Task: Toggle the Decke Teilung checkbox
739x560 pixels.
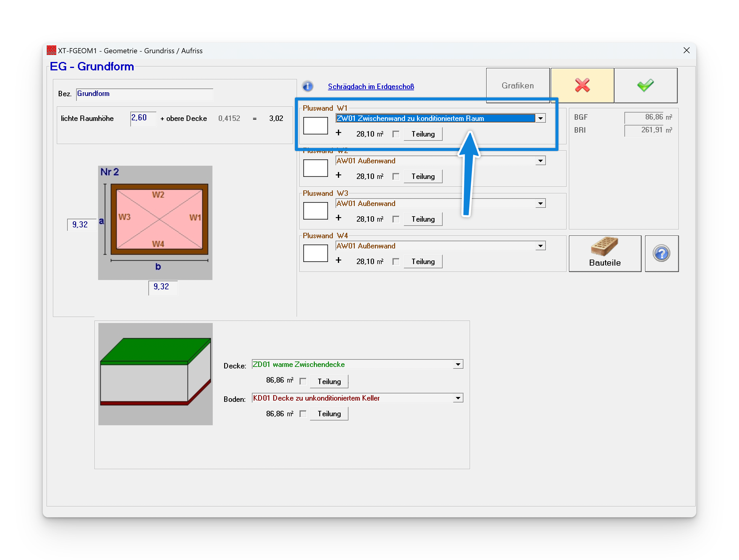Action: [x=303, y=381]
